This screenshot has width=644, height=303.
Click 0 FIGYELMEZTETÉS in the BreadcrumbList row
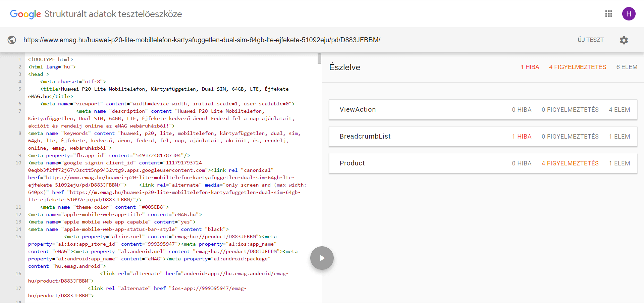pyautogui.click(x=570, y=137)
